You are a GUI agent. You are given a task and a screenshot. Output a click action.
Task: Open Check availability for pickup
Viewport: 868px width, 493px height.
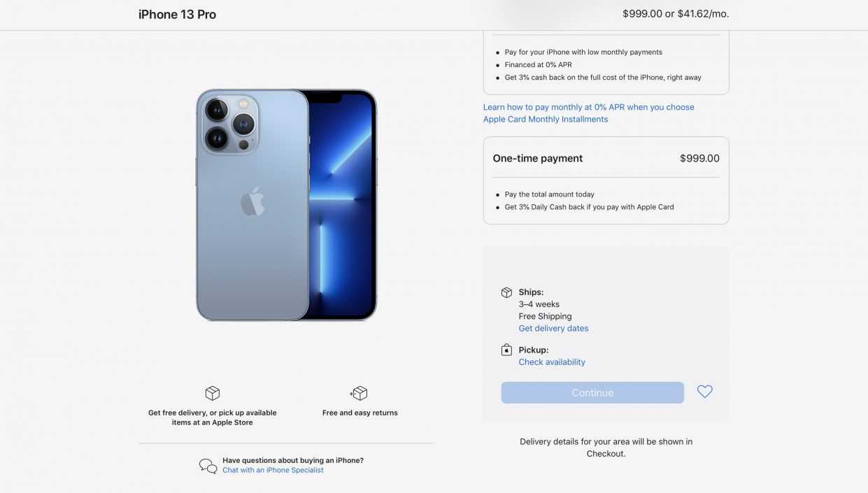[x=552, y=362]
